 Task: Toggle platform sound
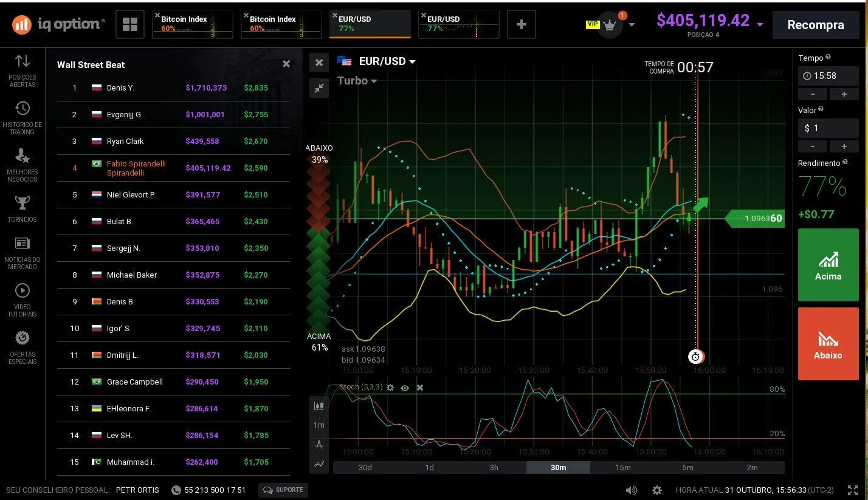click(x=632, y=490)
